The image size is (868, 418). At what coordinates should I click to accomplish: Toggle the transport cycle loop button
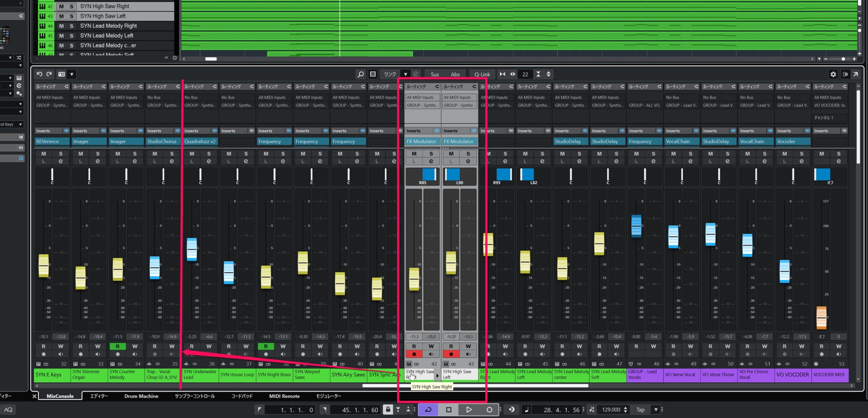point(428,410)
